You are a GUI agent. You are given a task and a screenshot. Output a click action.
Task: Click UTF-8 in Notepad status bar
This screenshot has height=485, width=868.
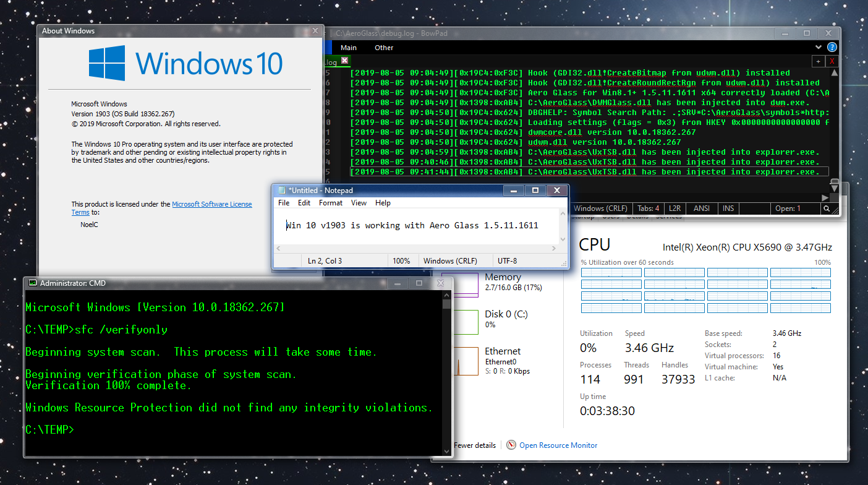[x=507, y=261]
